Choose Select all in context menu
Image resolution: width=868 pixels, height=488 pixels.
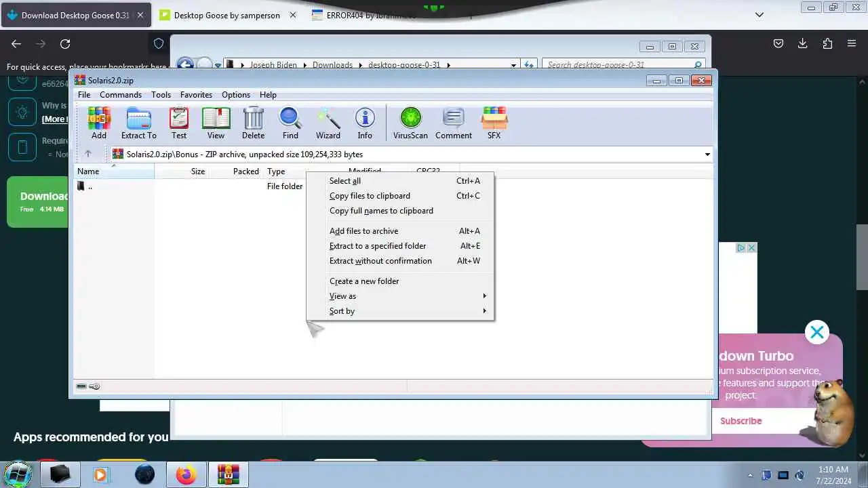pos(400,181)
